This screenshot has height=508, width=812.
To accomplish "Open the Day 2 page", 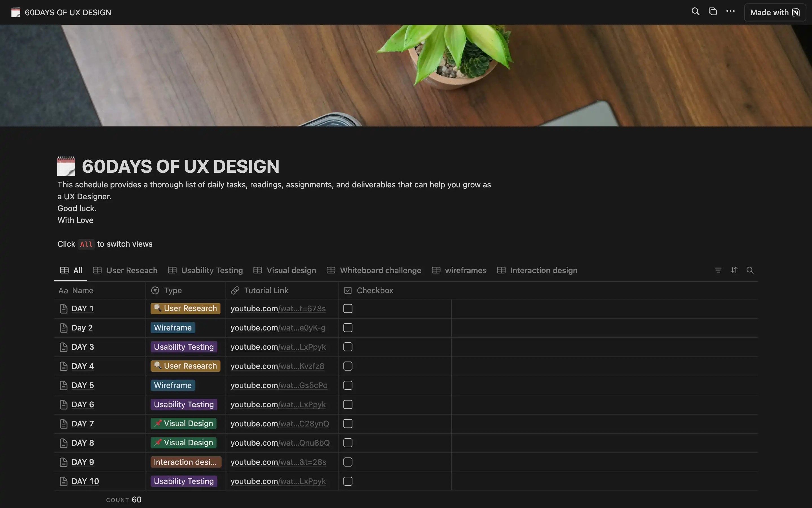I will point(82,328).
